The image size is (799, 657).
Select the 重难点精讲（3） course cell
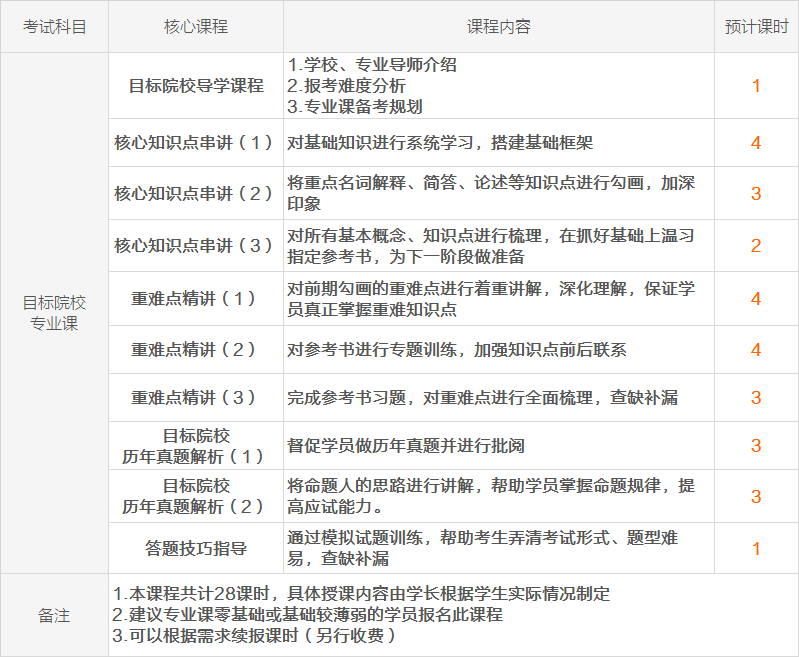[196, 397]
